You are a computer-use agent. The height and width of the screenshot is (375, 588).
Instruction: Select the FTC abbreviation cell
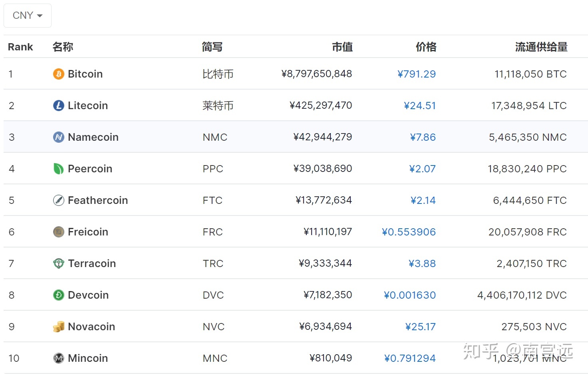tap(213, 200)
